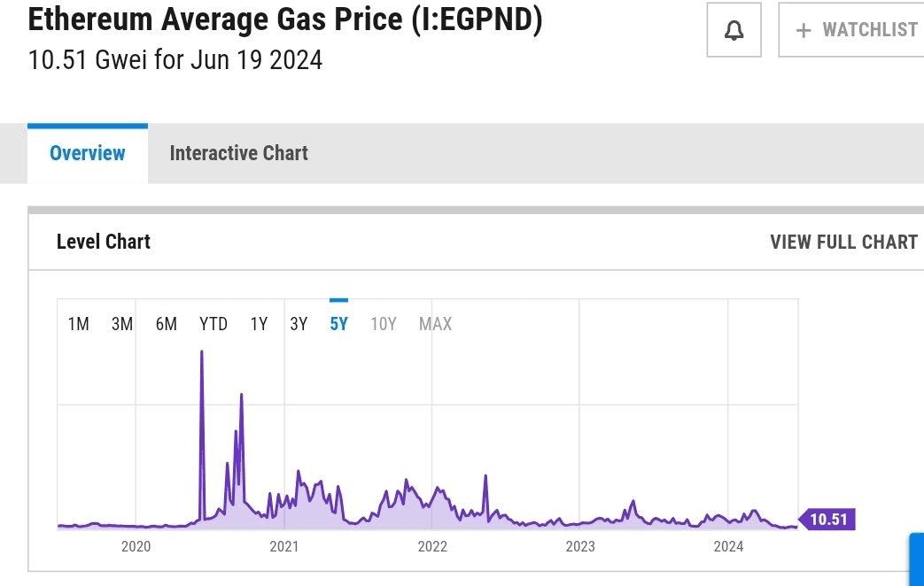Choose the 10Y range option
Image resolution: width=924 pixels, height=586 pixels.
[x=383, y=324]
